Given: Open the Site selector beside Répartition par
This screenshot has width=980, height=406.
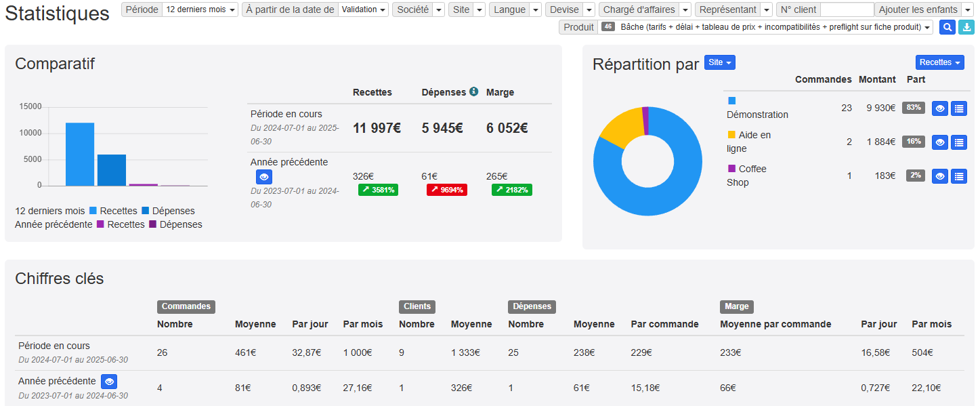Looking at the screenshot, I should (x=719, y=62).
